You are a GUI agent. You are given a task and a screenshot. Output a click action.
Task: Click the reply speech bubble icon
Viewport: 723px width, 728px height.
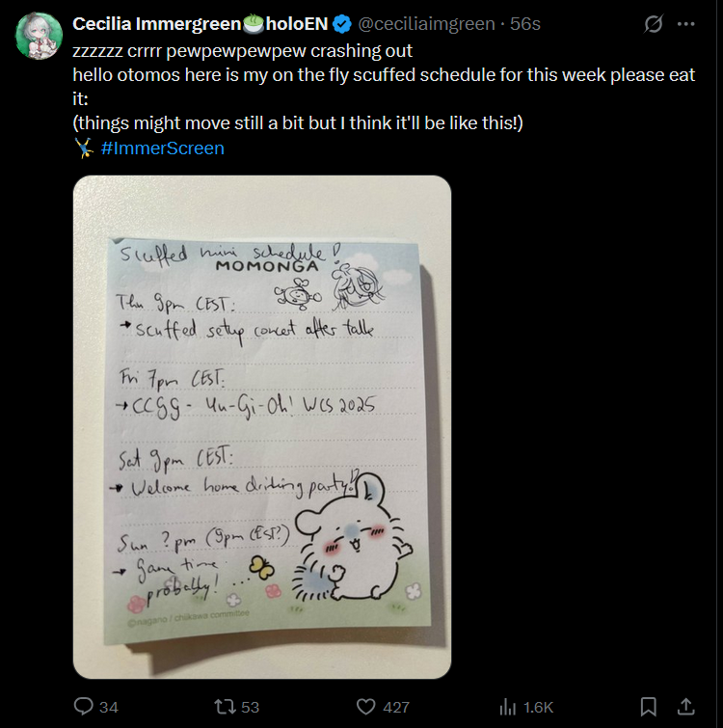83,707
